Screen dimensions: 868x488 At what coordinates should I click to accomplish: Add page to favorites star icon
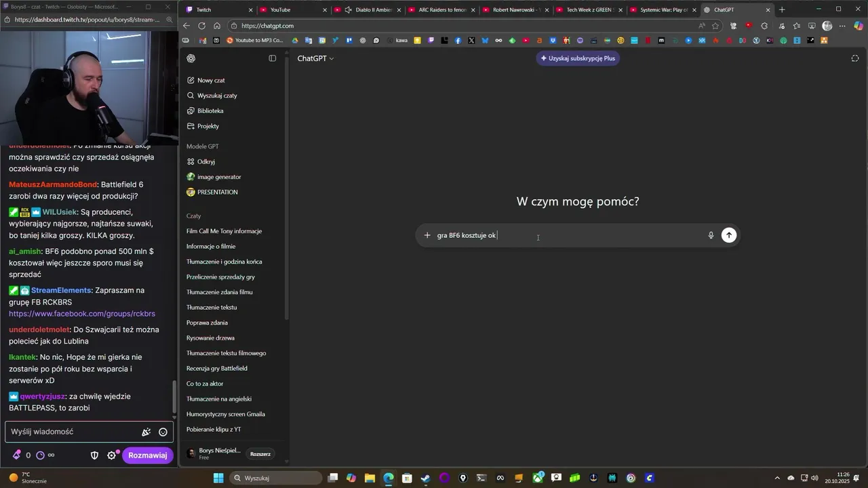tap(715, 26)
